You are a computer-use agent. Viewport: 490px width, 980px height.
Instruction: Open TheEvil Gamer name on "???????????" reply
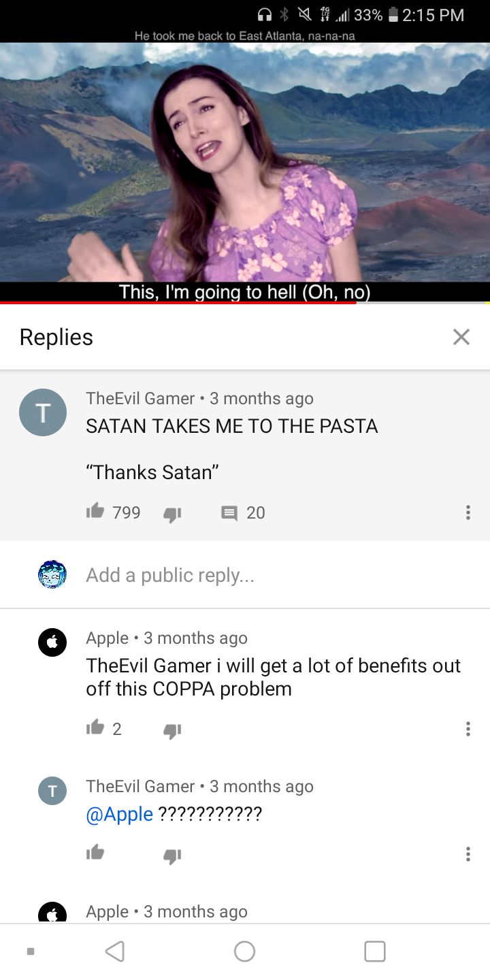pos(140,786)
